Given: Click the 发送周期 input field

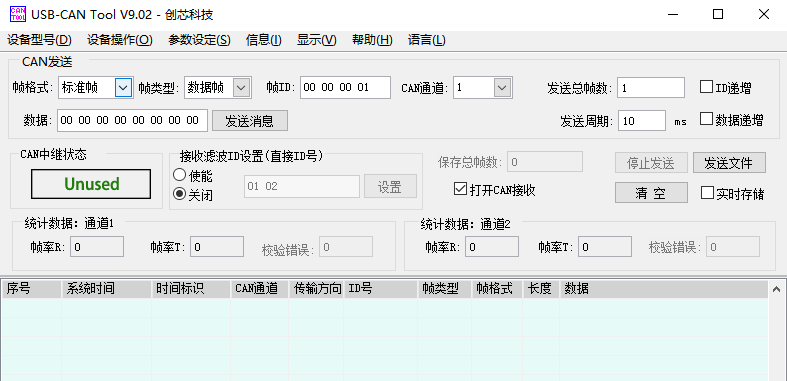Looking at the screenshot, I should (x=642, y=120).
